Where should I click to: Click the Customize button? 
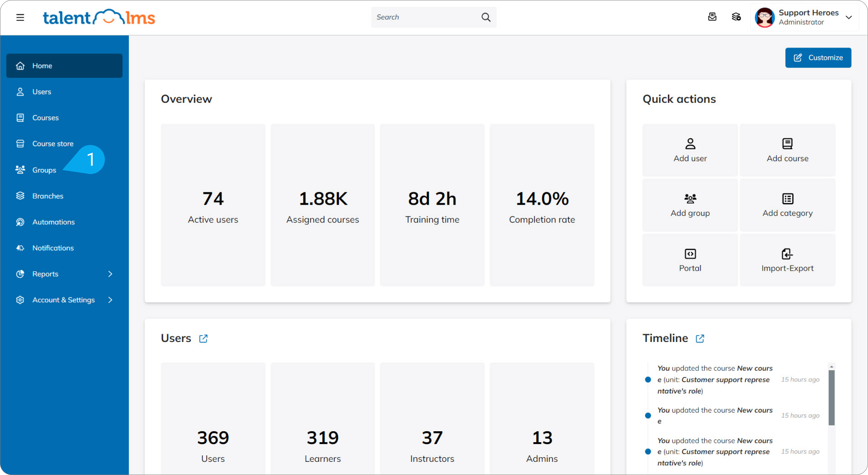[x=818, y=58]
